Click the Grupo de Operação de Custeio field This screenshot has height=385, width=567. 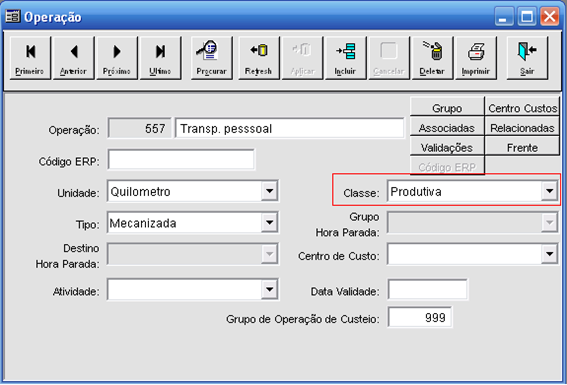420,317
